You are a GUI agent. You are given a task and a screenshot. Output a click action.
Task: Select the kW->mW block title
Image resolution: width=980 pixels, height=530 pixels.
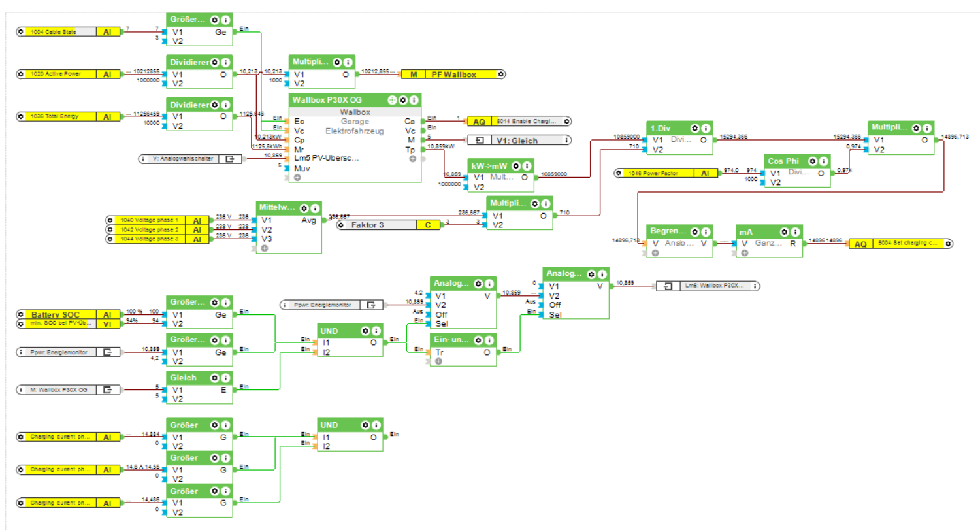pyautogui.click(x=489, y=165)
